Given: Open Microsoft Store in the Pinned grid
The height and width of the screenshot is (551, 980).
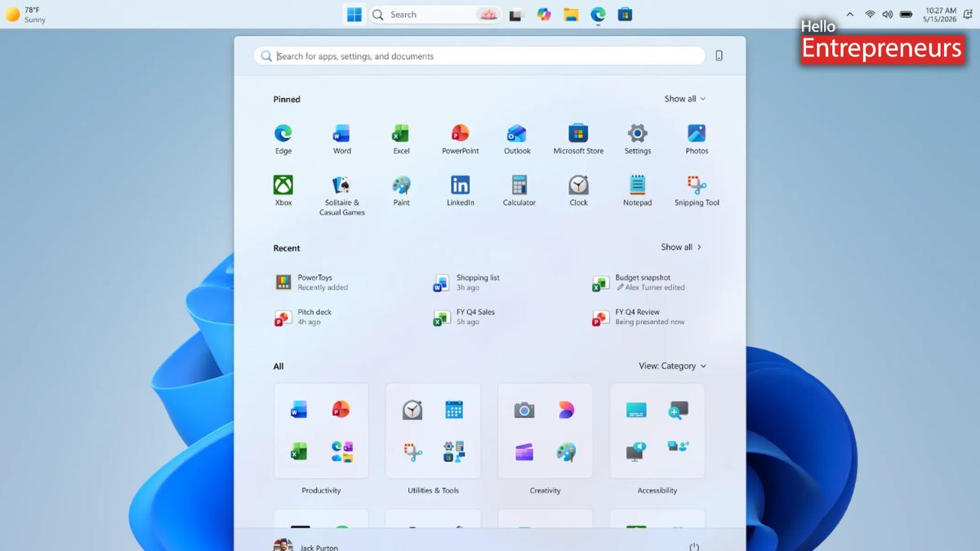Looking at the screenshot, I should [x=578, y=139].
